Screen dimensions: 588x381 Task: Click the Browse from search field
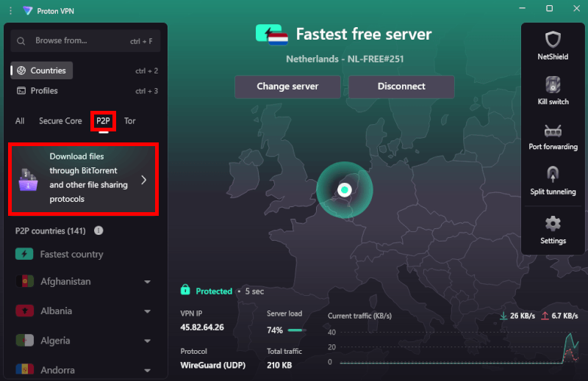point(85,41)
